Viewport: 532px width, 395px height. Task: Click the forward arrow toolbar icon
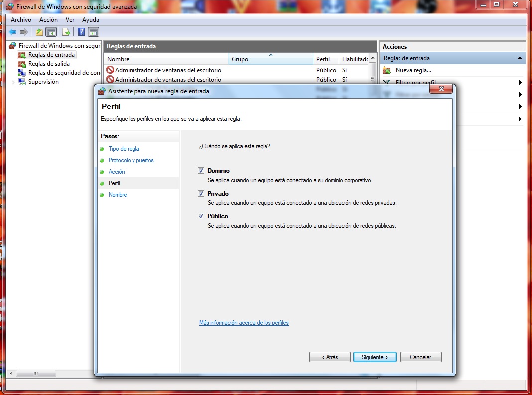pos(24,32)
